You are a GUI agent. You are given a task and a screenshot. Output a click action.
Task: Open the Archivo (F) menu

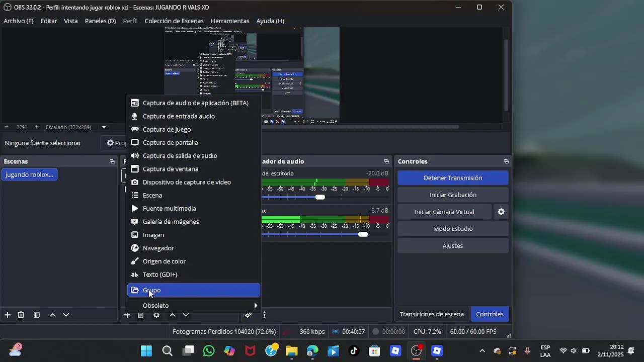(x=19, y=21)
